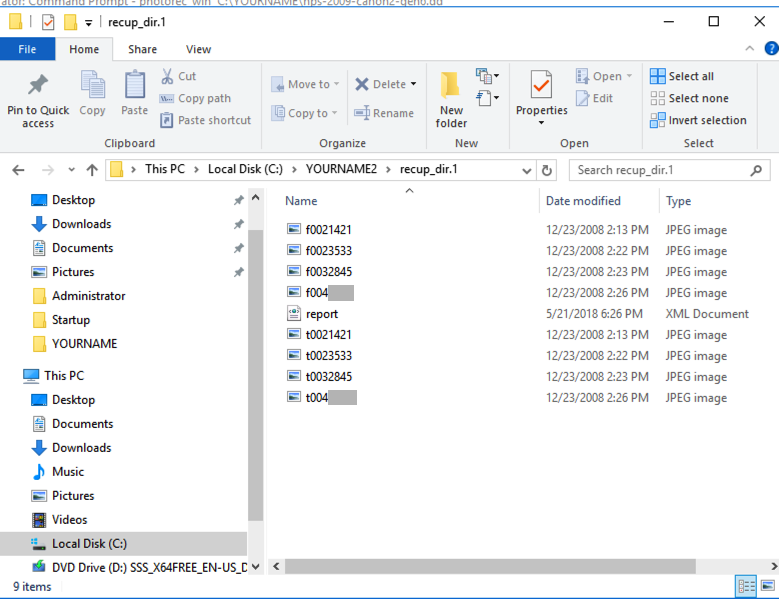Go back with the Back arrow
The image size is (779, 599).
coord(18,170)
